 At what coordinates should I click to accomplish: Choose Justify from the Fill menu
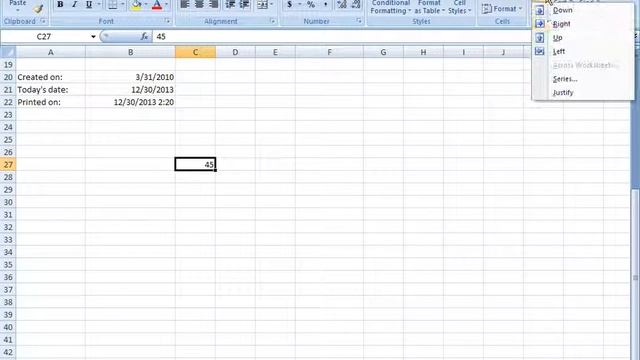coord(583,93)
